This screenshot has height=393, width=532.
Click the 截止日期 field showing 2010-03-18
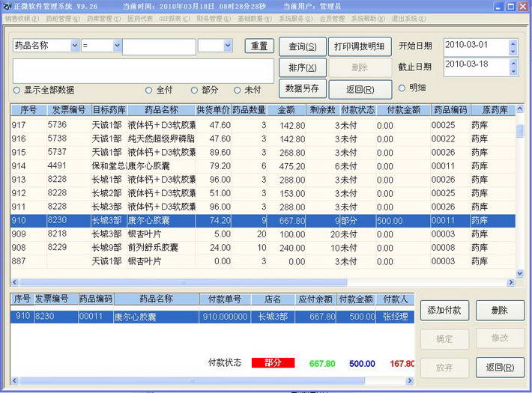click(476, 67)
